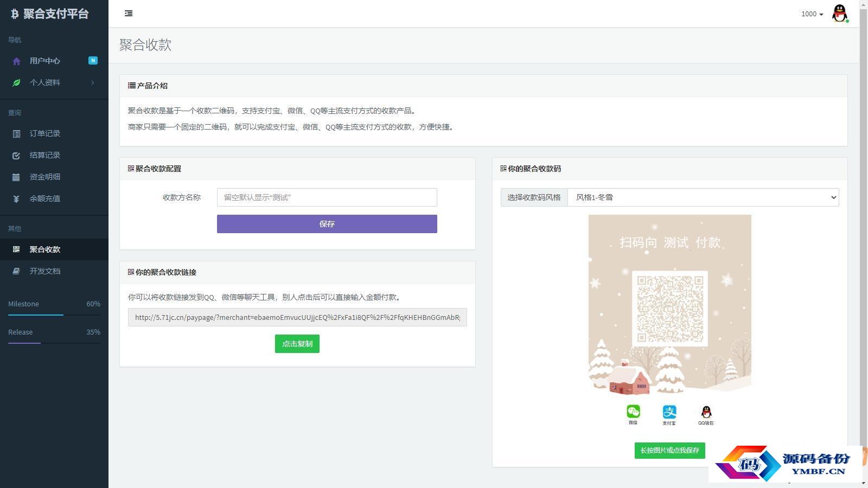
Task: Click the home icon beside 用户中心
Action: [16, 61]
